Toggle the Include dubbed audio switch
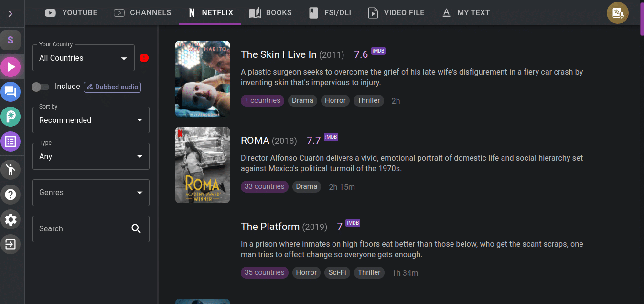This screenshot has height=304, width=644. [x=41, y=87]
